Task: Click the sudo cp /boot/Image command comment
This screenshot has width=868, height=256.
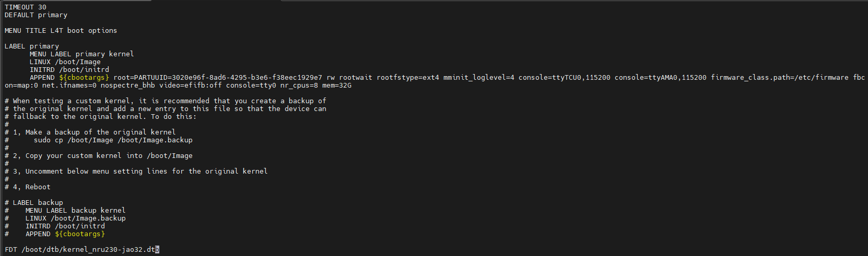Action: [113, 140]
